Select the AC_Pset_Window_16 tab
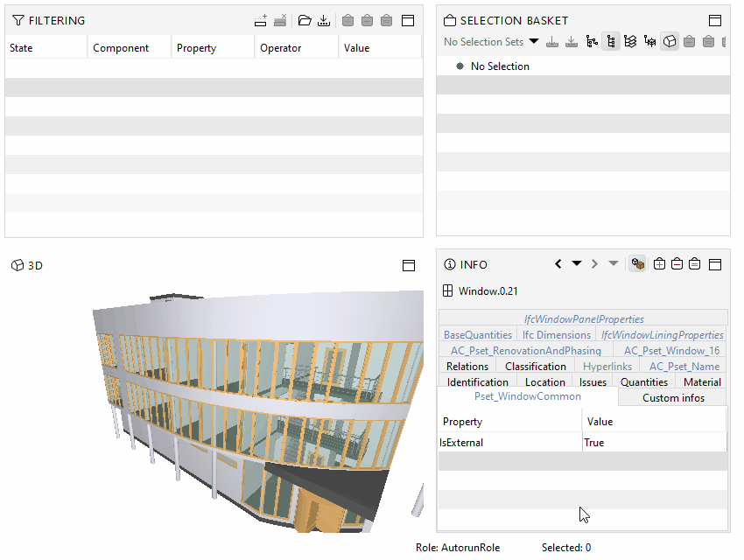Viewport: 744px width, 560px height. (671, 350)
